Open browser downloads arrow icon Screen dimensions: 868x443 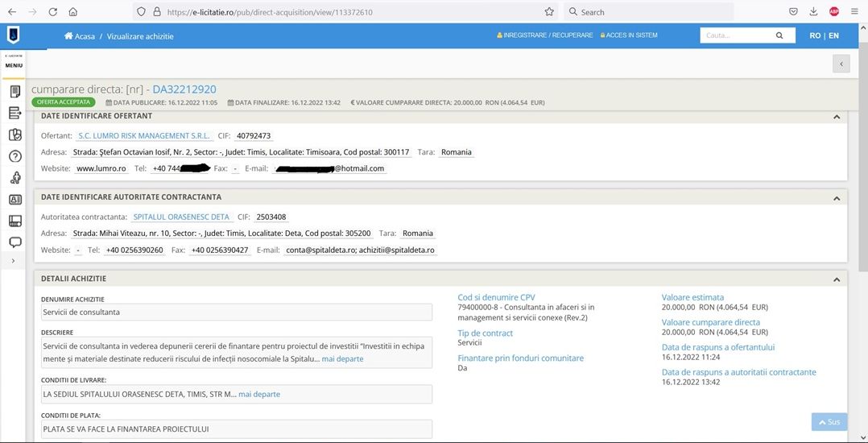click(813, 11)
